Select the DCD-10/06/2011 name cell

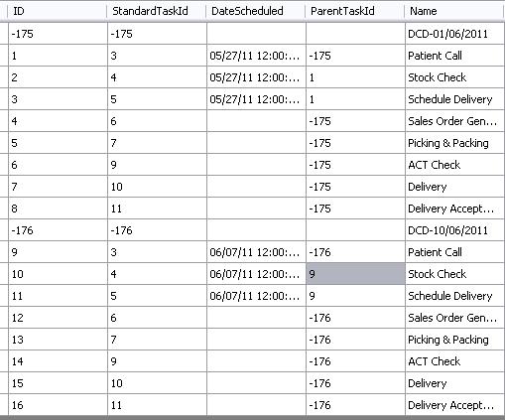tap(454, 230)
